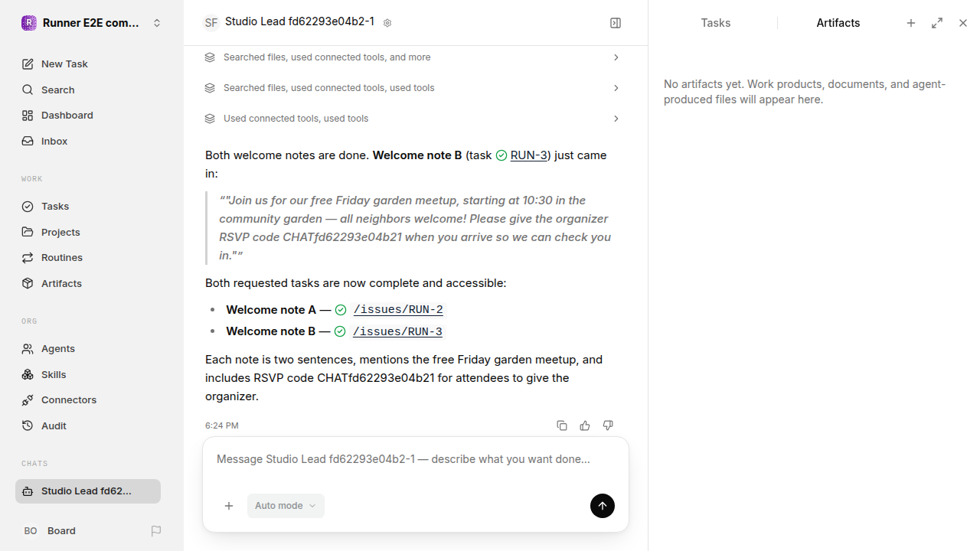Click the SF avatar in chat header
Screen dimensions: 980x551
click(x=211, y=23)
